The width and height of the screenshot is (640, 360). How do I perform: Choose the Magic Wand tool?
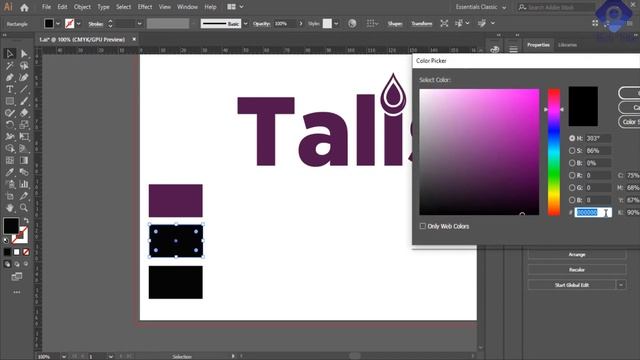click(10, 66)
